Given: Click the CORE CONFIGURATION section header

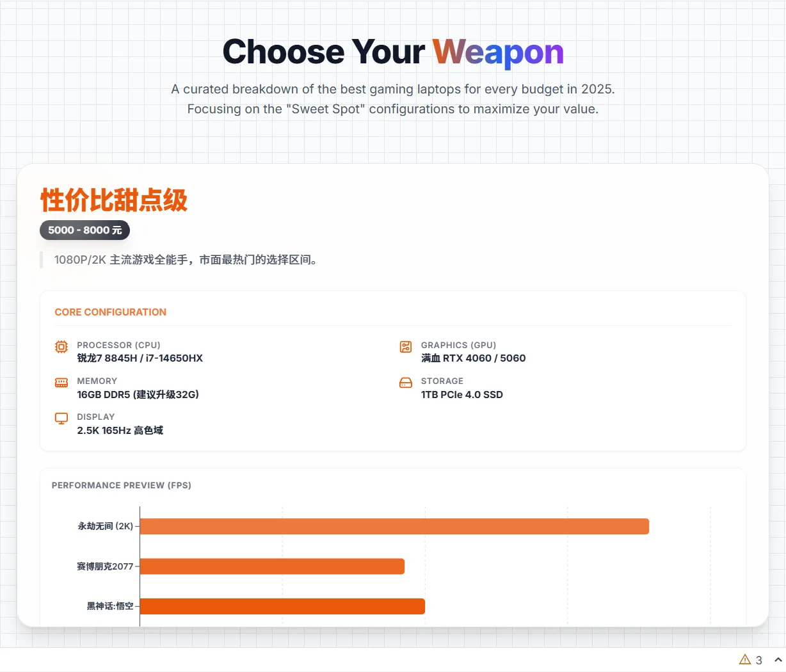Looking at the screenshot, I should click(x=111, y=312).
